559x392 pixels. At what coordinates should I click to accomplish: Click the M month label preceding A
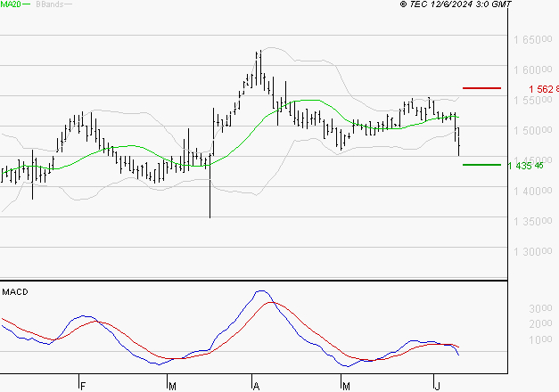click(x=173, y=387)
